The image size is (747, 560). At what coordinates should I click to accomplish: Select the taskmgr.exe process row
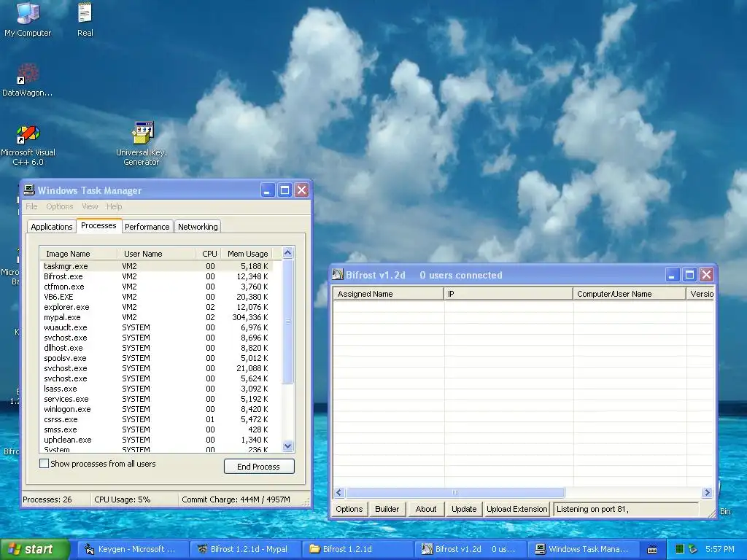click(156, 266)
